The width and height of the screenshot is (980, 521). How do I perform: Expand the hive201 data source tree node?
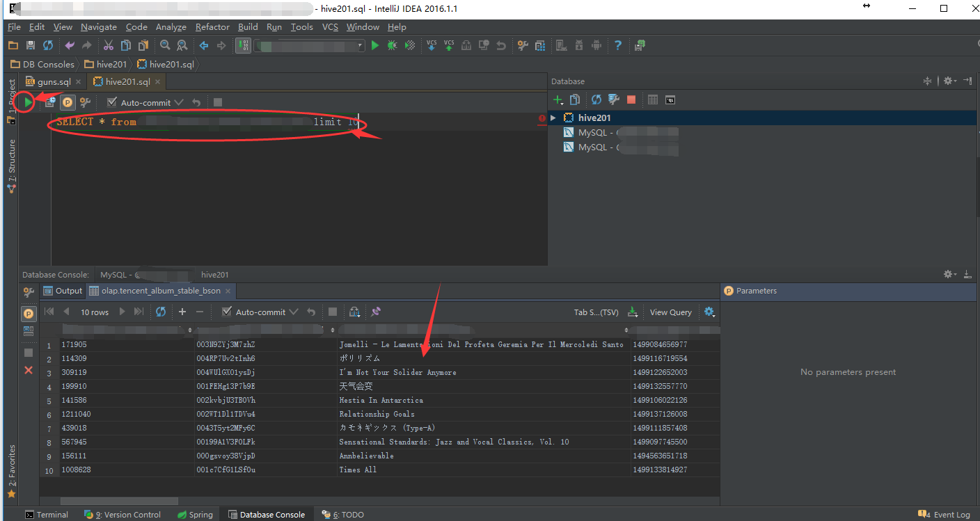(x=553, y=118)
